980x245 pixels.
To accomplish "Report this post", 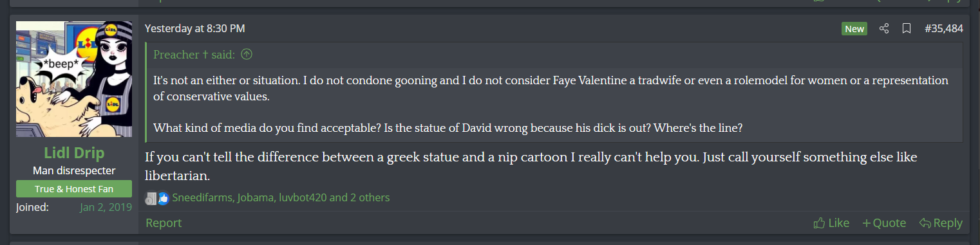I will coord(164,223).
